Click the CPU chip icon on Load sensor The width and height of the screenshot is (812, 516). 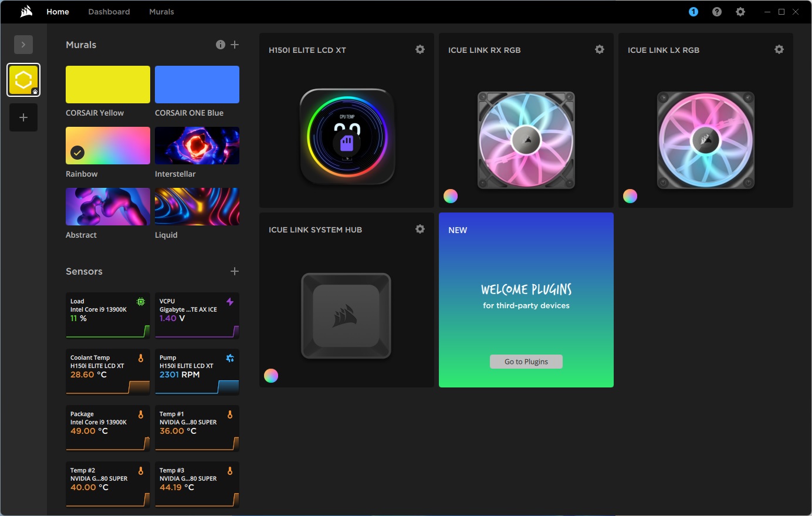pyautogui.click(x=141, y=302)
